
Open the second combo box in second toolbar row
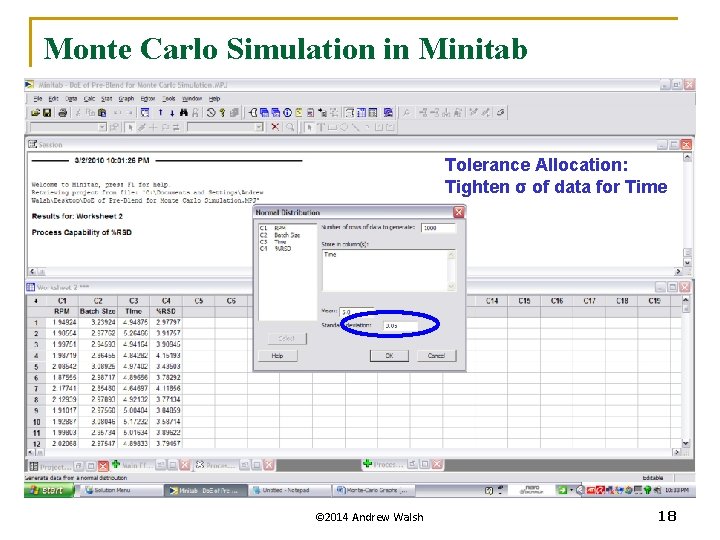pos(259,127)
